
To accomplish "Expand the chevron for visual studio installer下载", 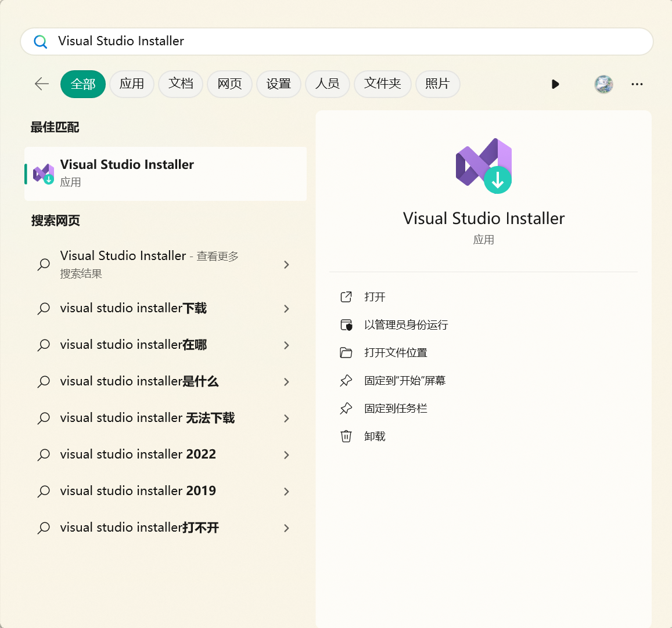I will (x=286, y=309).
